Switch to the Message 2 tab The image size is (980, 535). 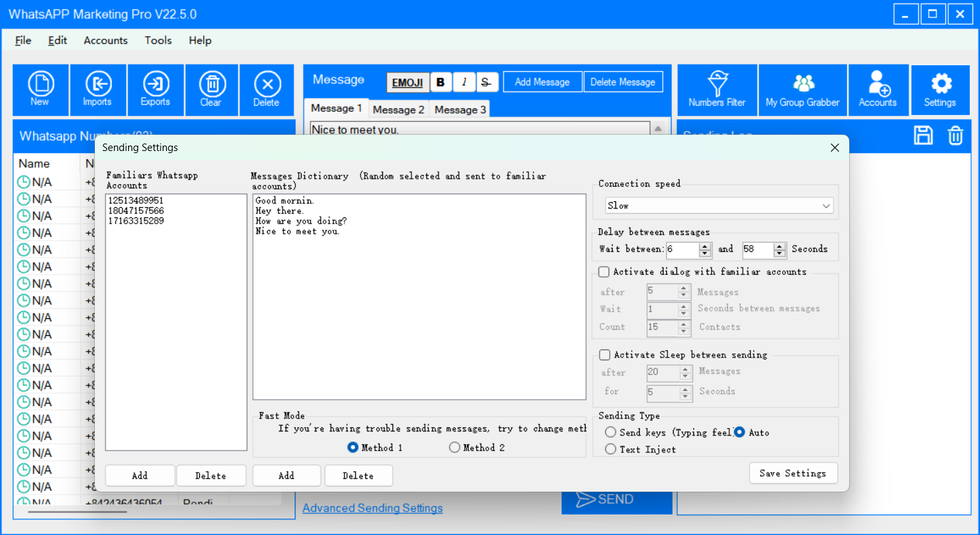399,110
